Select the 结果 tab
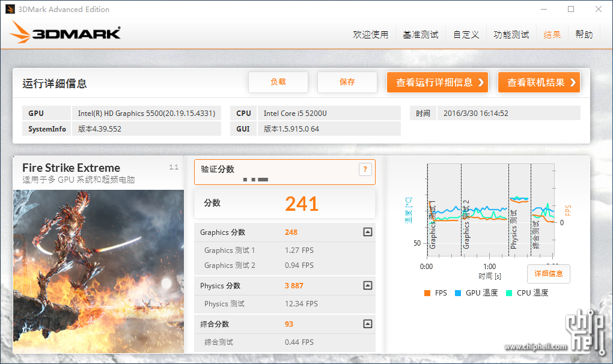613x364 pixels. 552,34
